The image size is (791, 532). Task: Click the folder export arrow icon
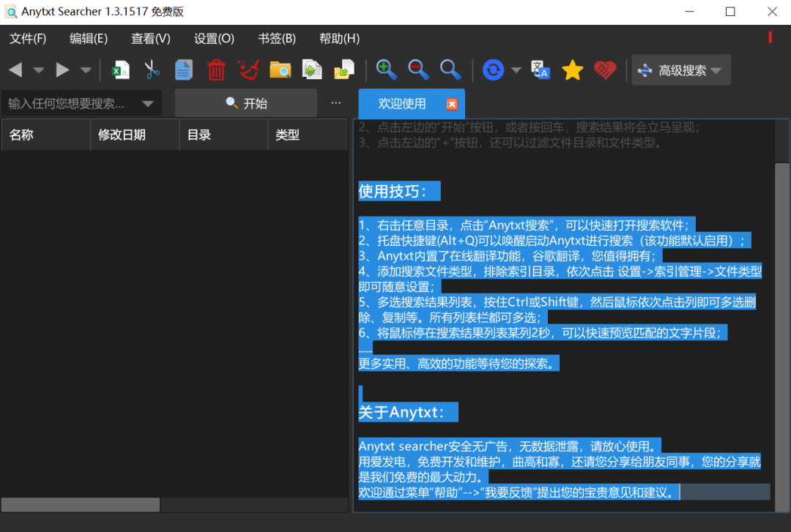(344, 70)
